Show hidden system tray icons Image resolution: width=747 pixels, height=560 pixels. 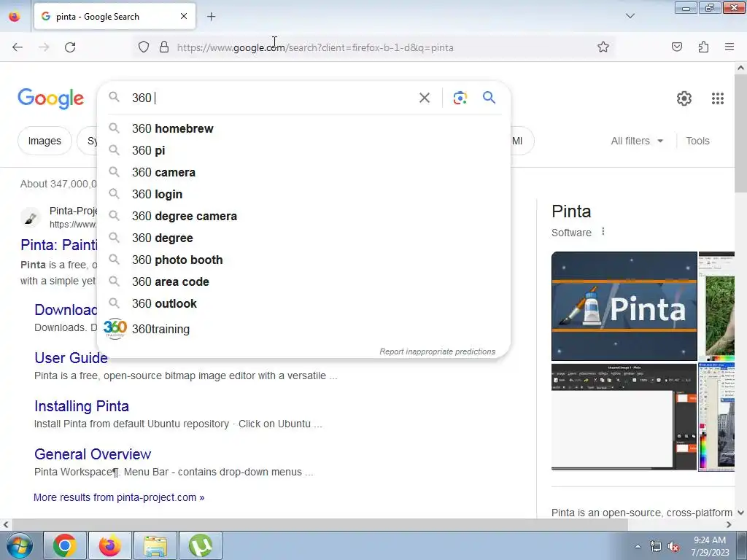click(638, 546)
